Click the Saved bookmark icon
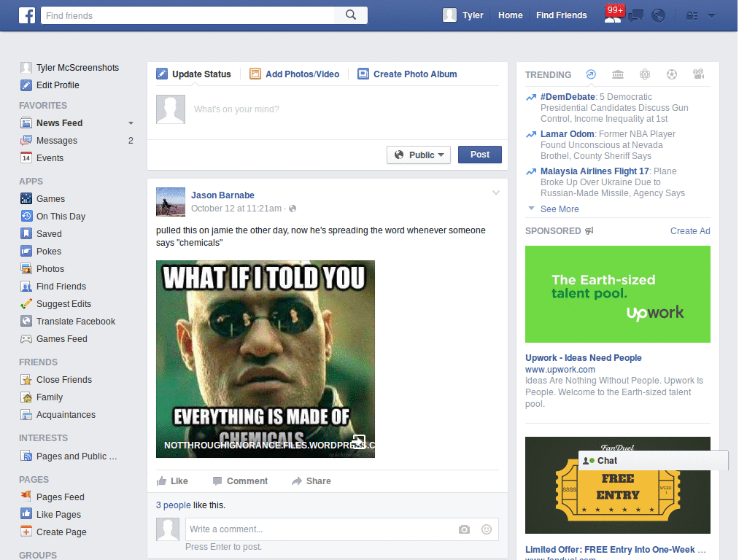This screenshot has width=747, height=560. pos(26,234)
